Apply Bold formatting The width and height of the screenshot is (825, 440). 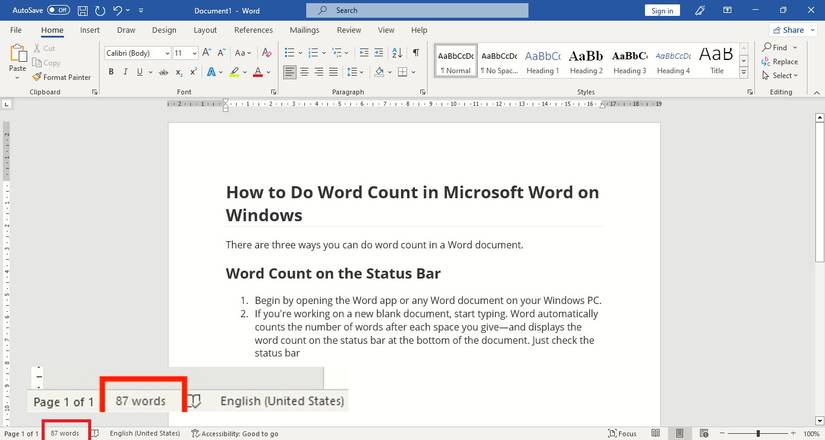[x=111, y=72]
